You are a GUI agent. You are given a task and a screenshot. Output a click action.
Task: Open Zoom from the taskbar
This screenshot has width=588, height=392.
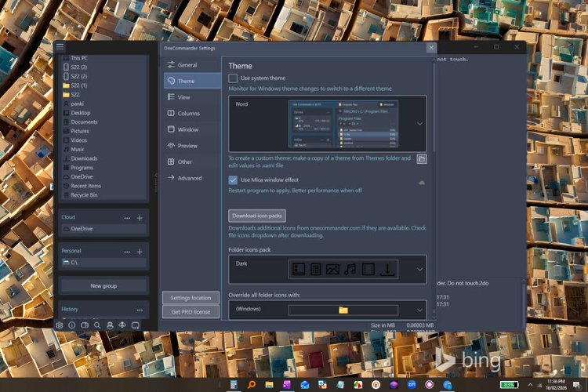(412, 384)
